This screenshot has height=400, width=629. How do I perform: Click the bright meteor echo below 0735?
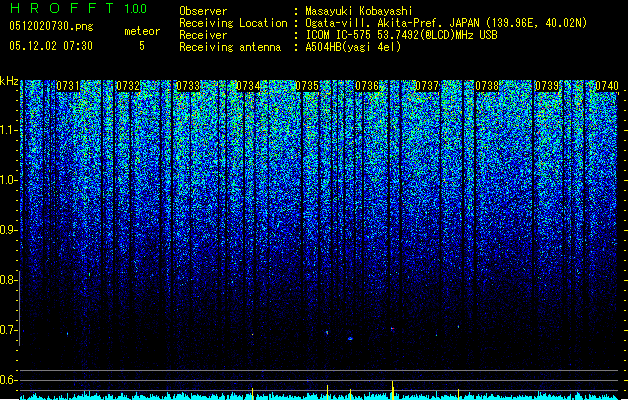[327, 332]
